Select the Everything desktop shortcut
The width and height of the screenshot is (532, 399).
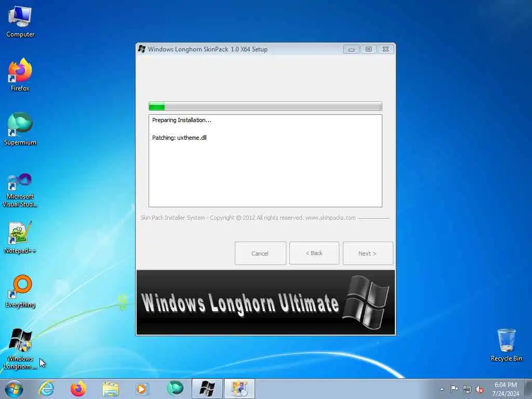coord(20,291)
